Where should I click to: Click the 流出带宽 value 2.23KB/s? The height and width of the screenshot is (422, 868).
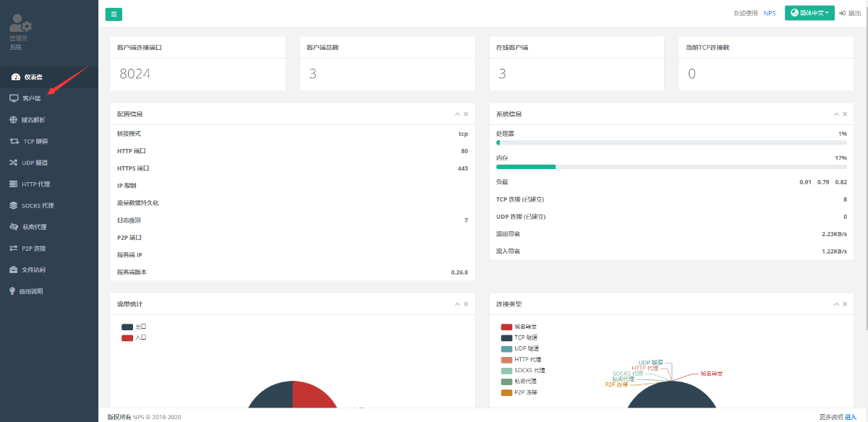click(834, 233)
